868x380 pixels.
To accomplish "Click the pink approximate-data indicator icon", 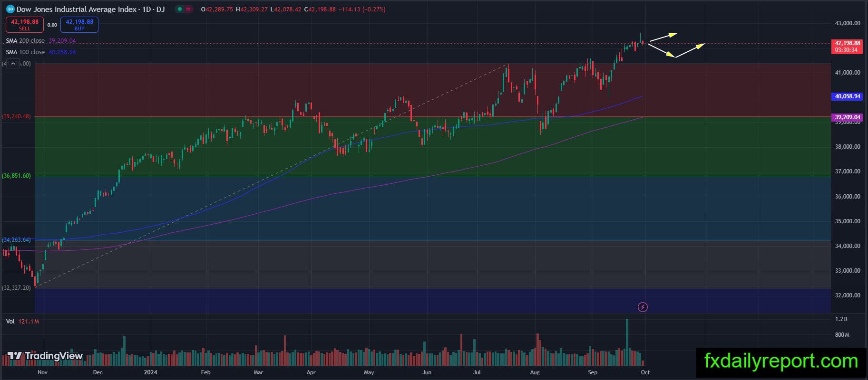I will point(189,9).
